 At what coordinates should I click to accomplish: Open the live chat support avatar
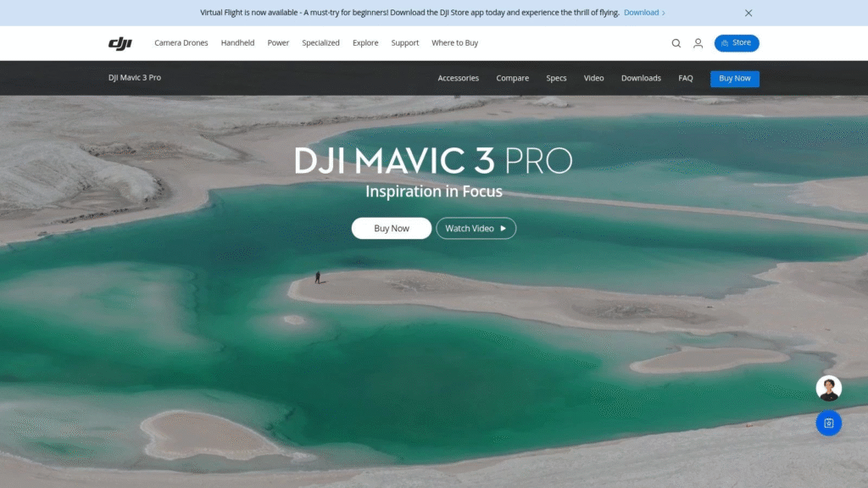(828, 389)
